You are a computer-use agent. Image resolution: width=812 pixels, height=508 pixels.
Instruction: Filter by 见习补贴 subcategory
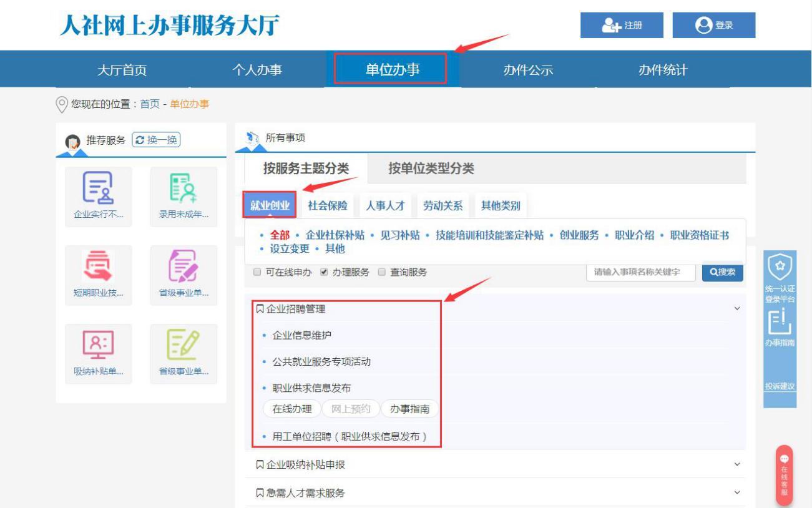tap(400, 235)
